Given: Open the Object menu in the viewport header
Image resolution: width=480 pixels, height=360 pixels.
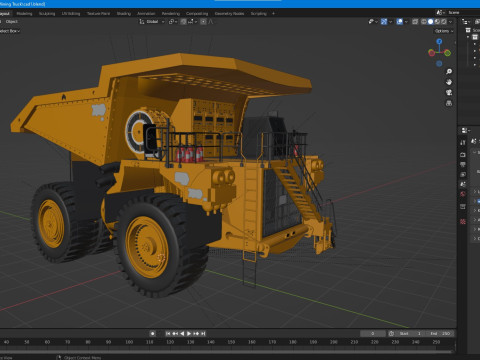Looking at the screenshot, I should pos(12,22).
